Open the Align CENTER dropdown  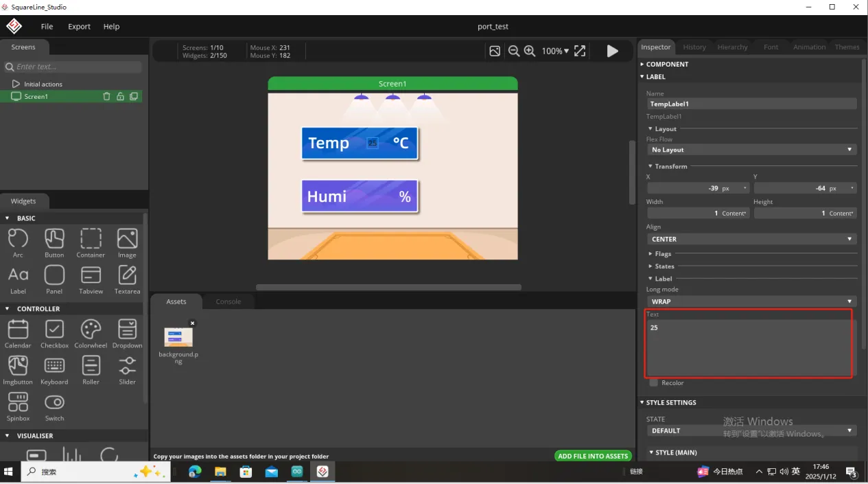tap(751, 239)
